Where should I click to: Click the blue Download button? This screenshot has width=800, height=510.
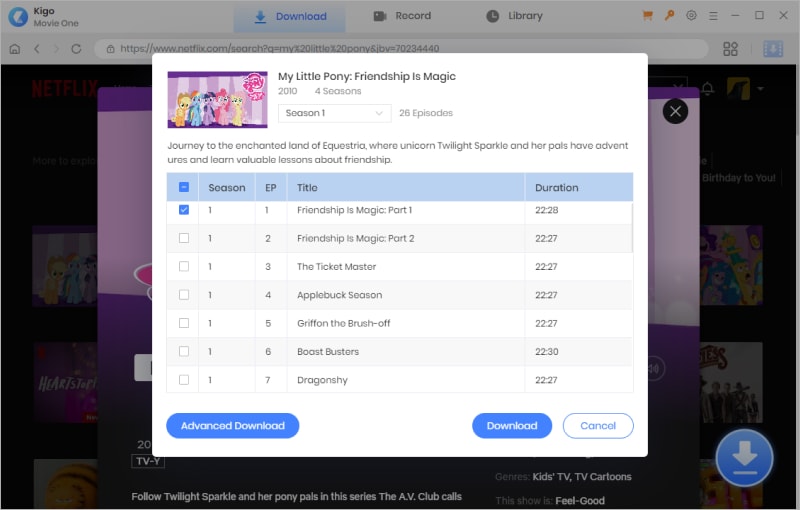click(x=512, y=425)
